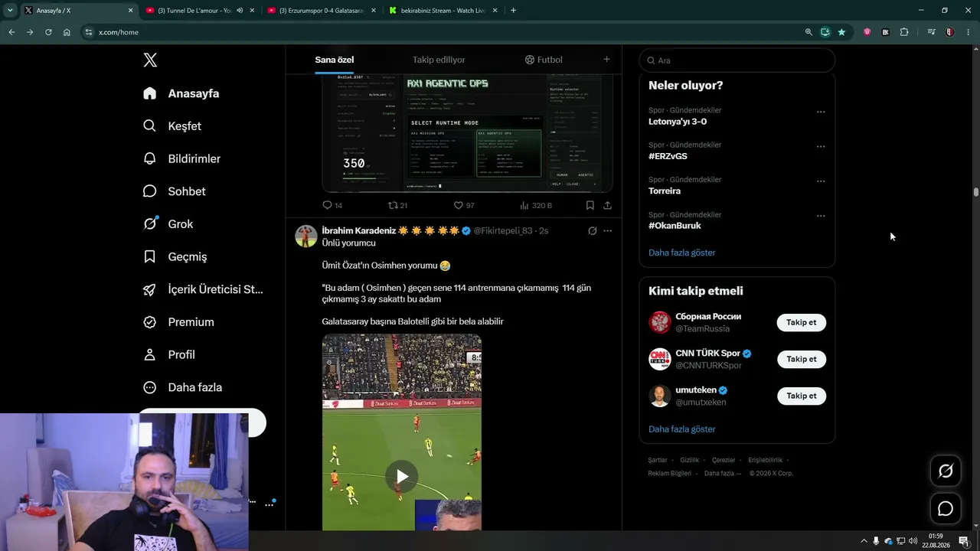The height and width of the screenshot is (551, 980).
Task: Switch to the Sana özel tab
Action: pyautogui.click(x=335, y=60)
